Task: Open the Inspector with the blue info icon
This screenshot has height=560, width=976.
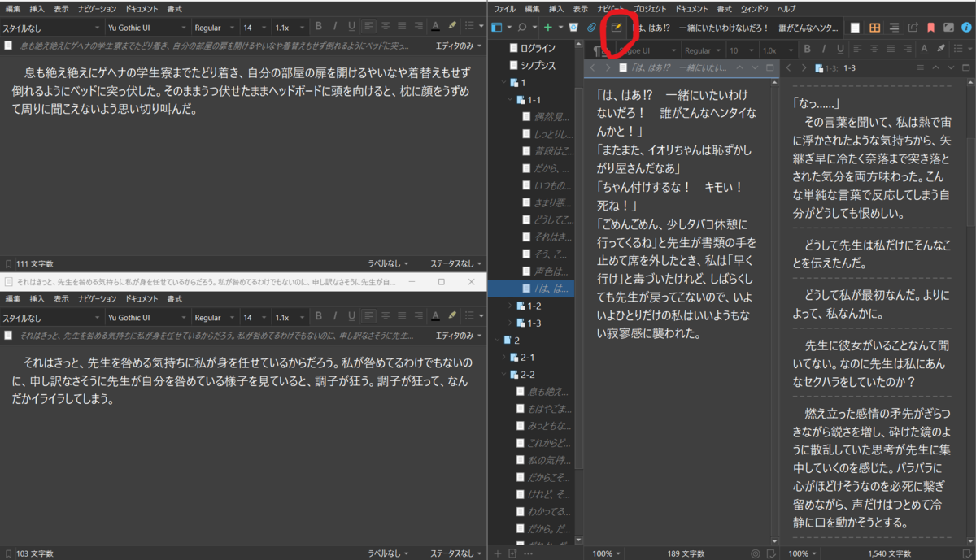Action: click(x=966, y=28)
